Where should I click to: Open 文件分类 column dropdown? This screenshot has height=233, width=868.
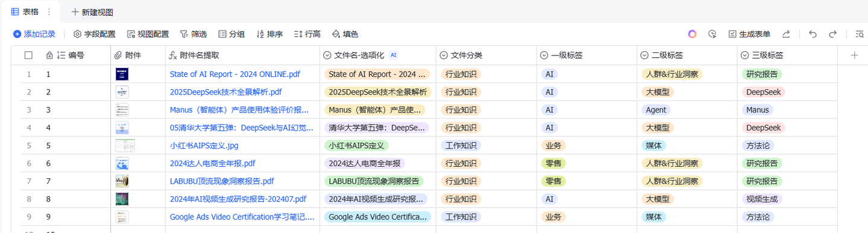point(444,55)
